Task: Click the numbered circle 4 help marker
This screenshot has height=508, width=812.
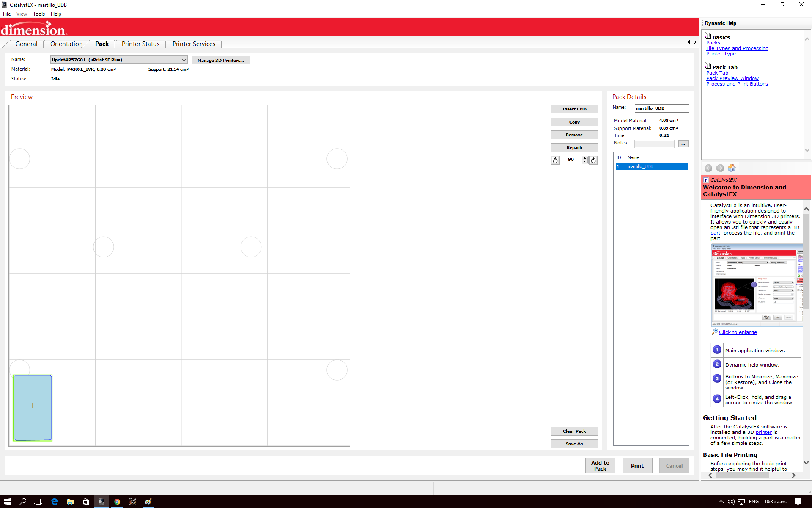Action: tap(717, 399)
